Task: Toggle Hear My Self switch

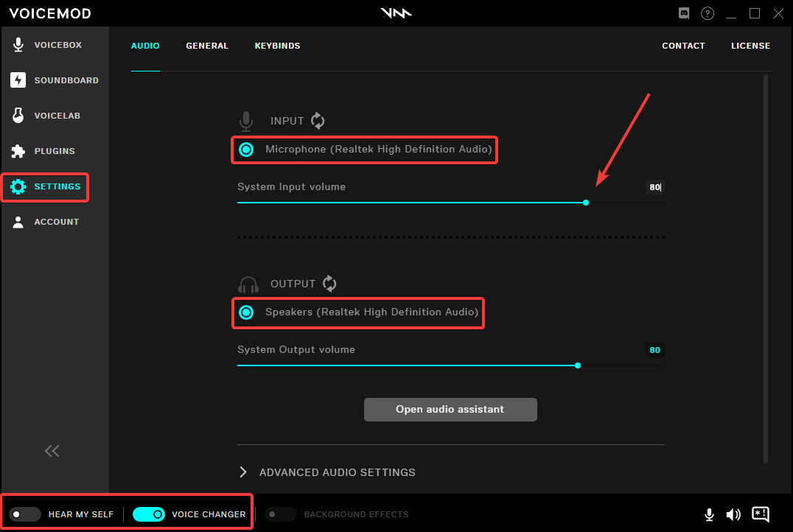Action: pos(25,514)
